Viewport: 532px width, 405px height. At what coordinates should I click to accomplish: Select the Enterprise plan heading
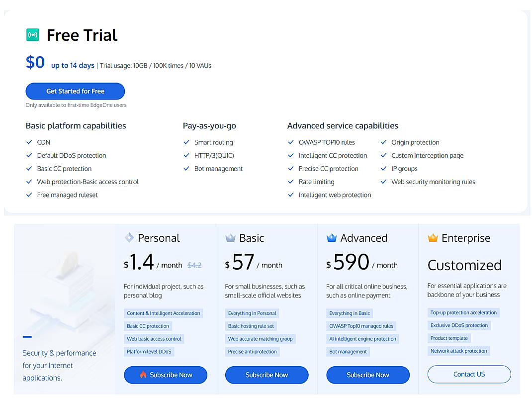[466, 238]
